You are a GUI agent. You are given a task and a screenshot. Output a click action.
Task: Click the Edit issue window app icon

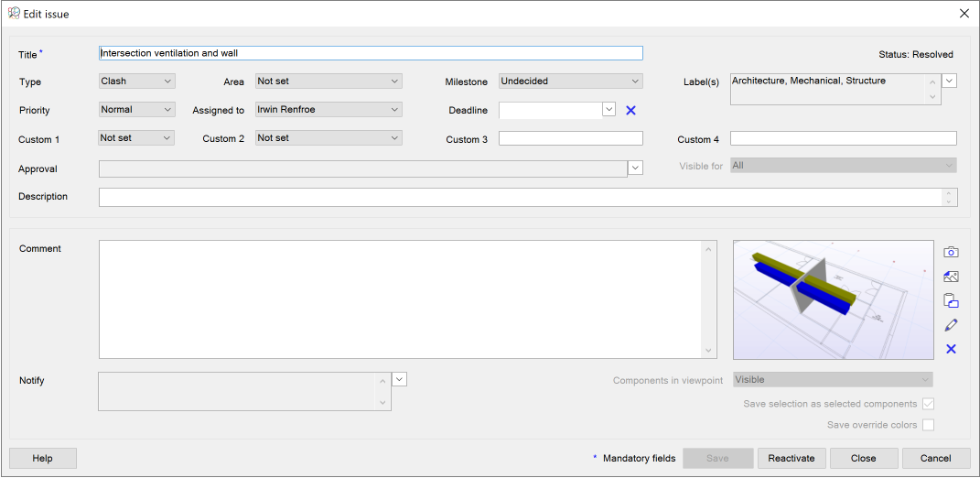[x=13, y=13]
